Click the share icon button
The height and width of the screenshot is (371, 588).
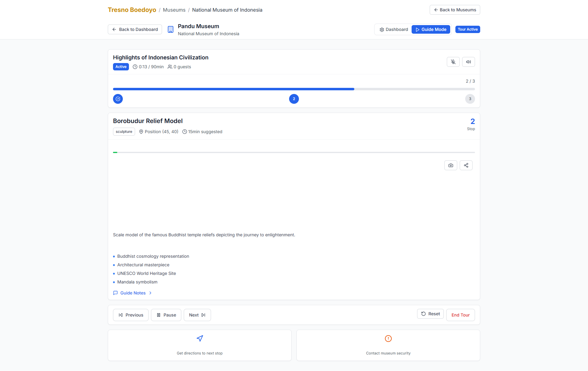pyautogui.click(x=466, y=165)
